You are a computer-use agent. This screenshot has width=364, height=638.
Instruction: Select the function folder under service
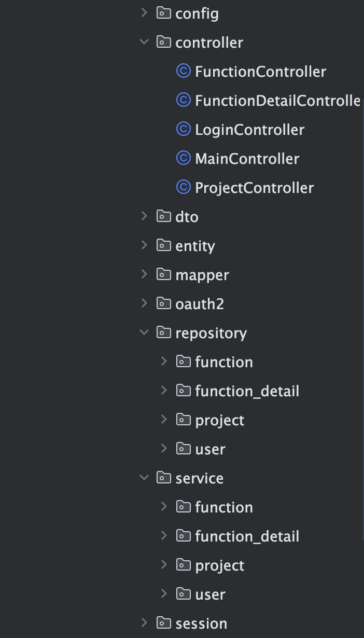coord(223,507)
